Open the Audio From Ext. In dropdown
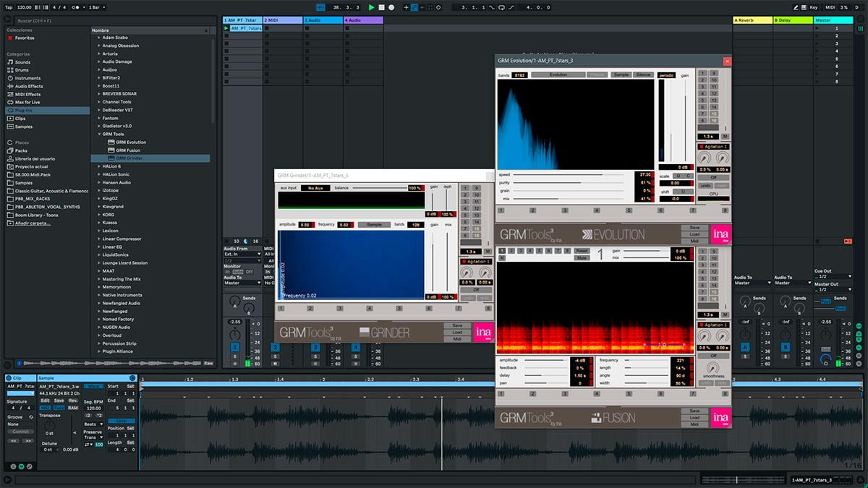The width and height of the screenshot is (868, 488). click(x=242, y=254)
